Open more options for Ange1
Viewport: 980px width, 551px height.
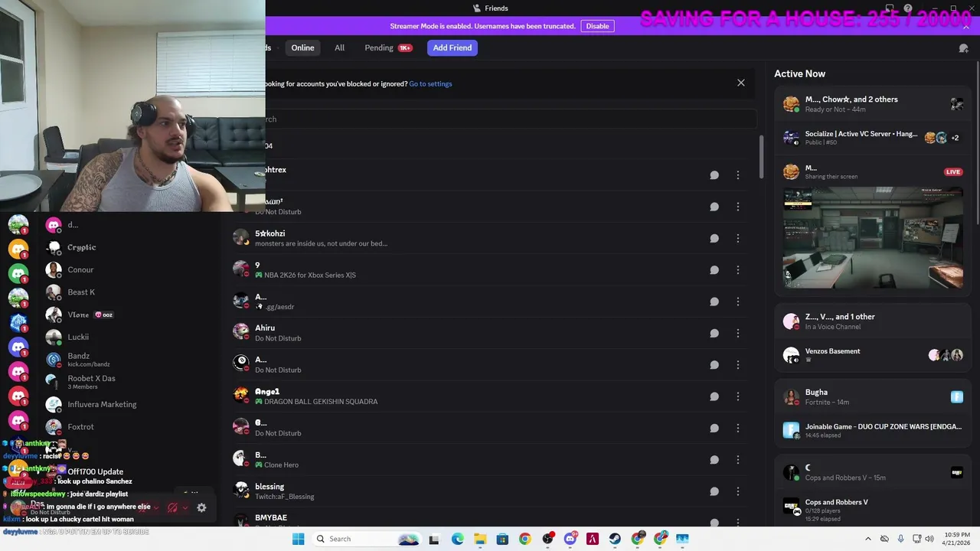tap(738, 396)
